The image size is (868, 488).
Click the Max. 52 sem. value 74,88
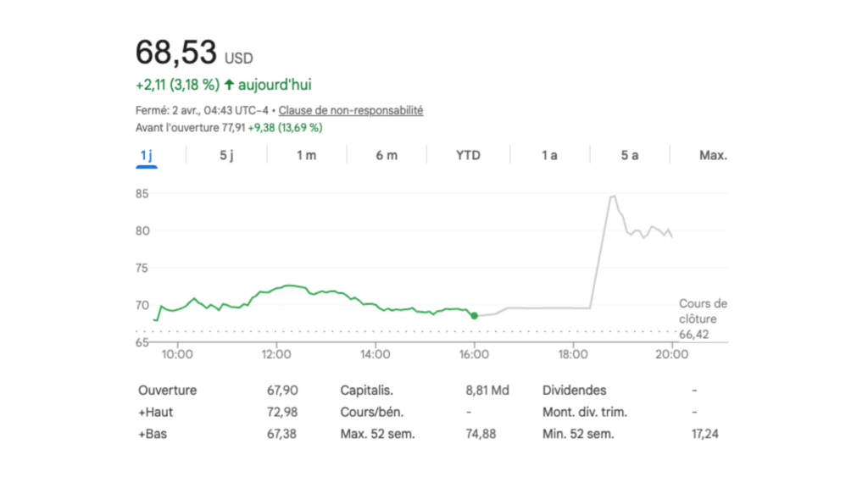(481, 434)
